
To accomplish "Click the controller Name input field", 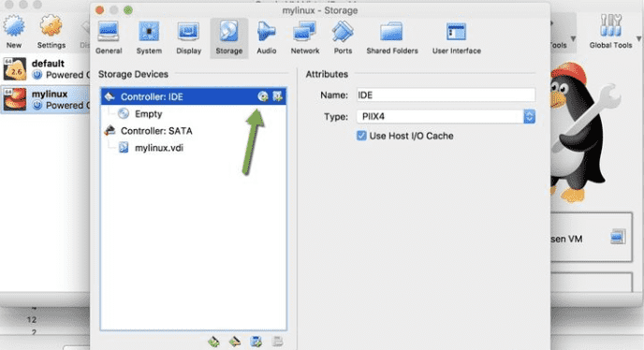I will [446, 95].
